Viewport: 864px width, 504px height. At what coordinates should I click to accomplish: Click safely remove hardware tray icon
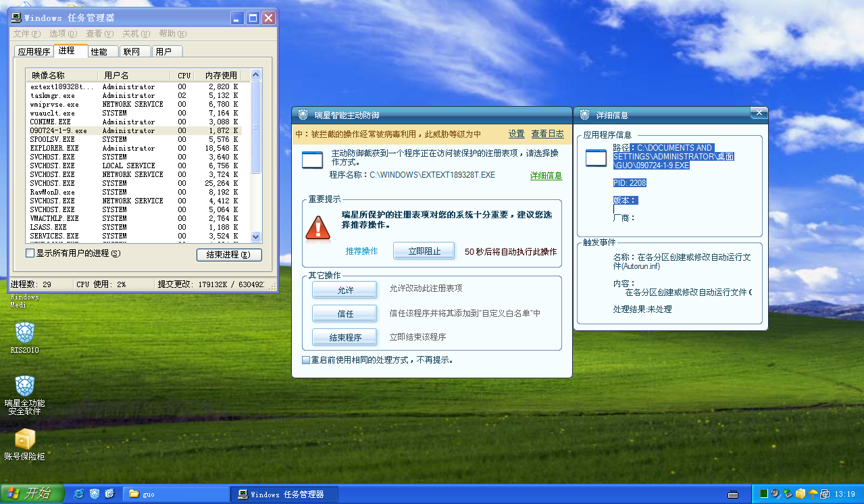point(788,494)
